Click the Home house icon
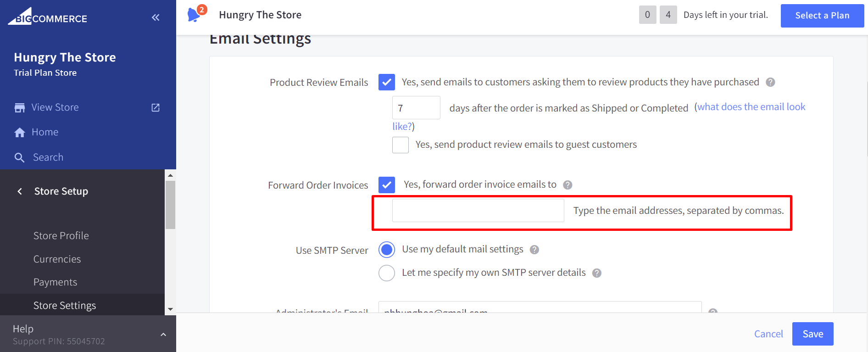This screenshot has width=868, height=352. 20,133
